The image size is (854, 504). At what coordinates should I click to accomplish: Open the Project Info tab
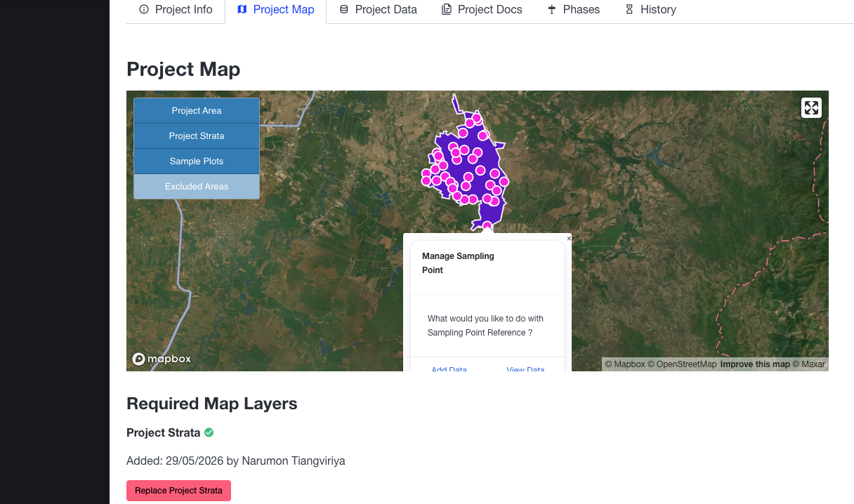click(x=176, y=10)
